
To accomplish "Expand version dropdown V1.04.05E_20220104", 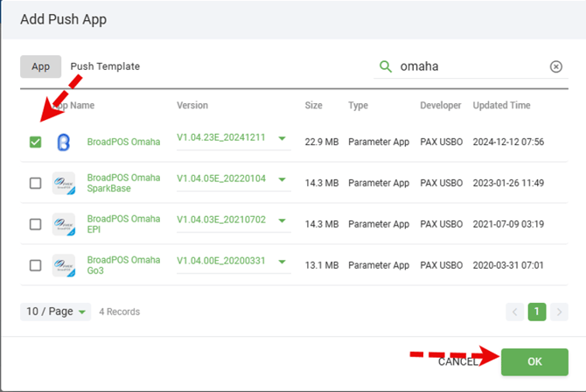I will (x=282, y=179).
